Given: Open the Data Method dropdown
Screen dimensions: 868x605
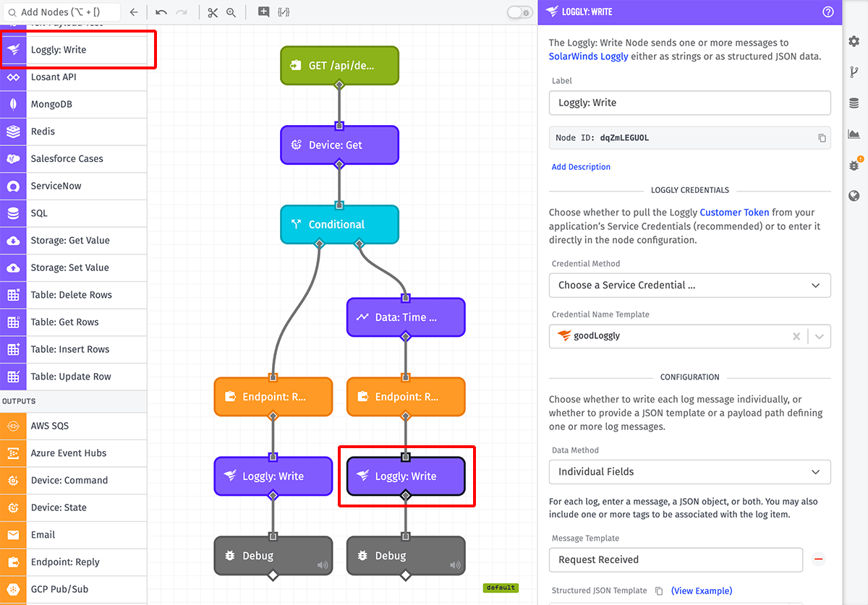Looking at the screenshot, I should [689, 471].
